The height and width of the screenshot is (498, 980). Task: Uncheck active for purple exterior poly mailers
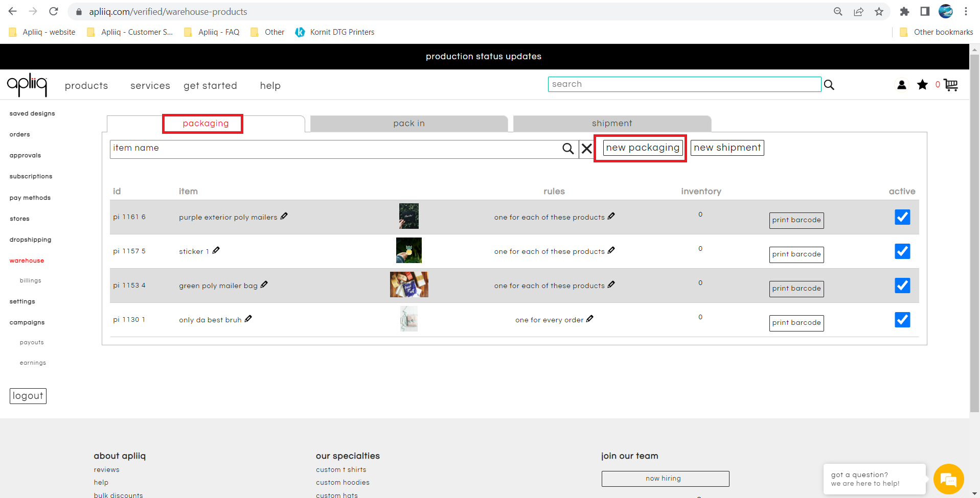902,217
